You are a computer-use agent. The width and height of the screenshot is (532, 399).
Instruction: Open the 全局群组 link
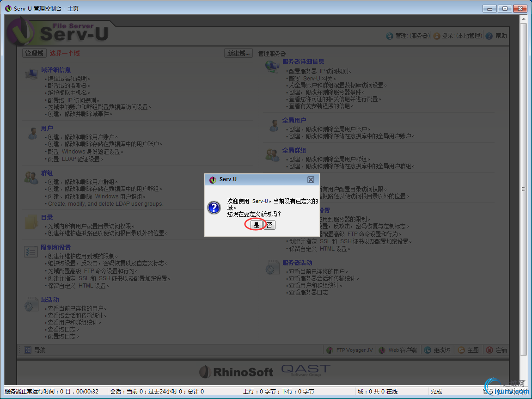(x=294, y=150)
